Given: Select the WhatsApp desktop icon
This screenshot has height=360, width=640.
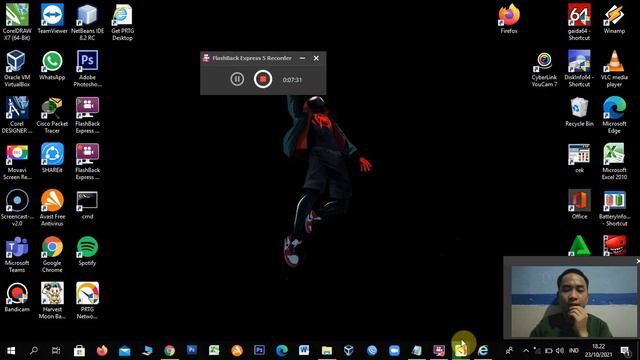Looking at the screenshot, I should tap(52, 65).
